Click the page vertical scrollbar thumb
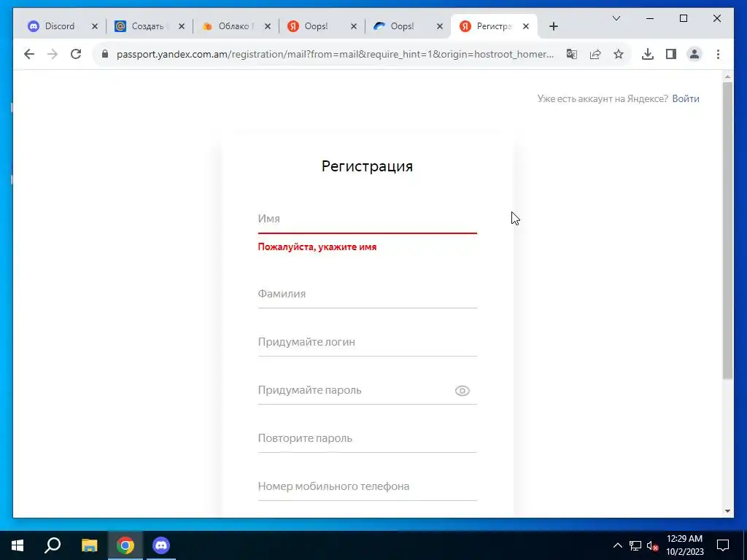 727,231
